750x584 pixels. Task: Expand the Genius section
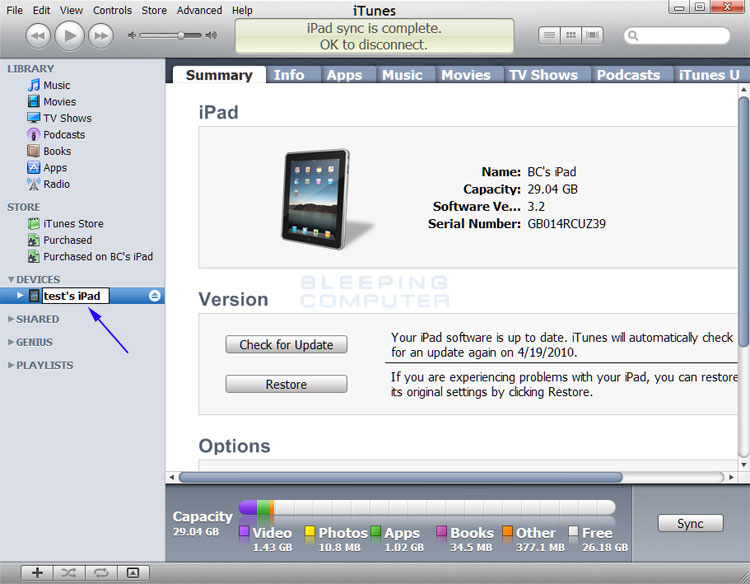click(11, 342)
